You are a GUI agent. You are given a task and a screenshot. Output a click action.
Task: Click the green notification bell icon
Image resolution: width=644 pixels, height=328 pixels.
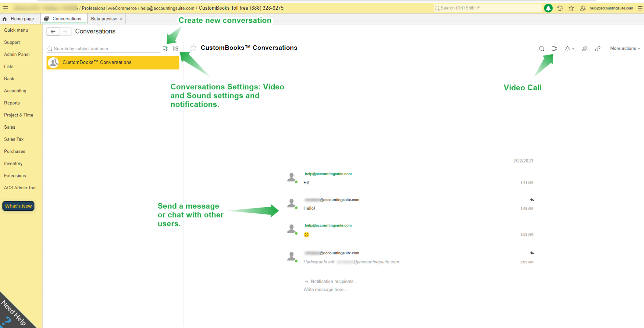pyautogui.click(x=548, y=8)
